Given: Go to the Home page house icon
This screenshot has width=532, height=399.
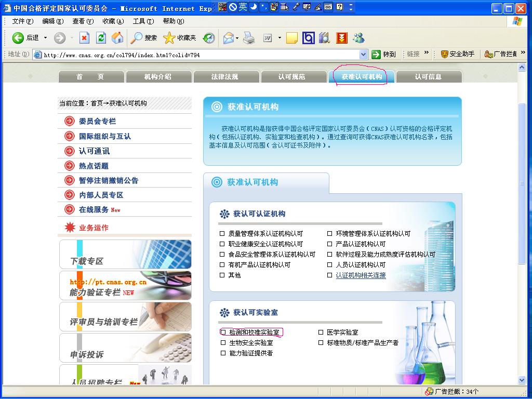Looking at the screenshot, I should point(117,37).
